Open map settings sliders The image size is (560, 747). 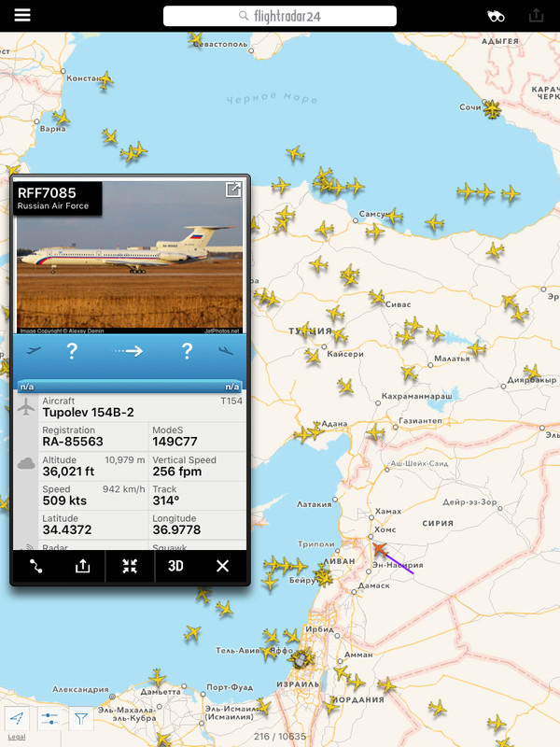click(x=49, y=718)
